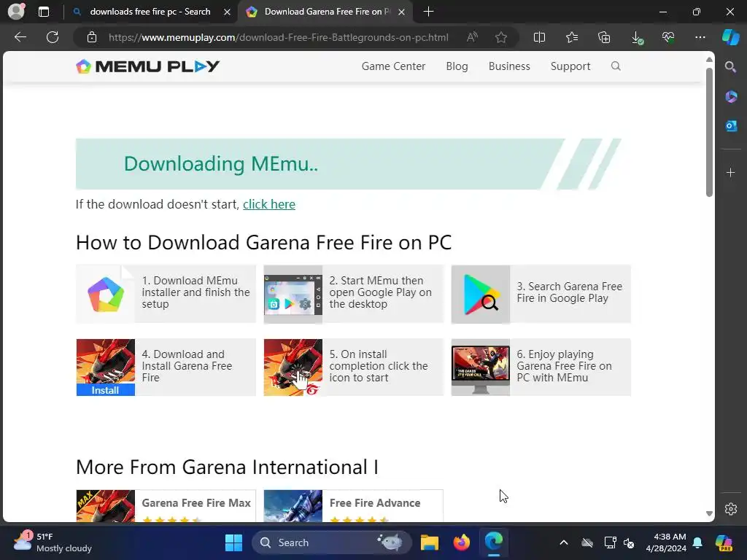Open the Garena Free Fire Max game
The width and height of the screenshot is (747, 560).
[x=166, y=506]
